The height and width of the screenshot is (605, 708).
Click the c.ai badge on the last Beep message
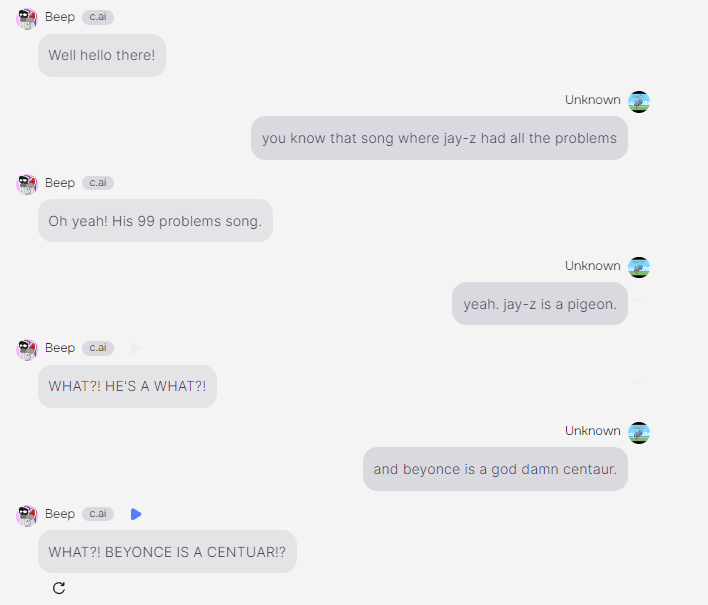(98, 514)
